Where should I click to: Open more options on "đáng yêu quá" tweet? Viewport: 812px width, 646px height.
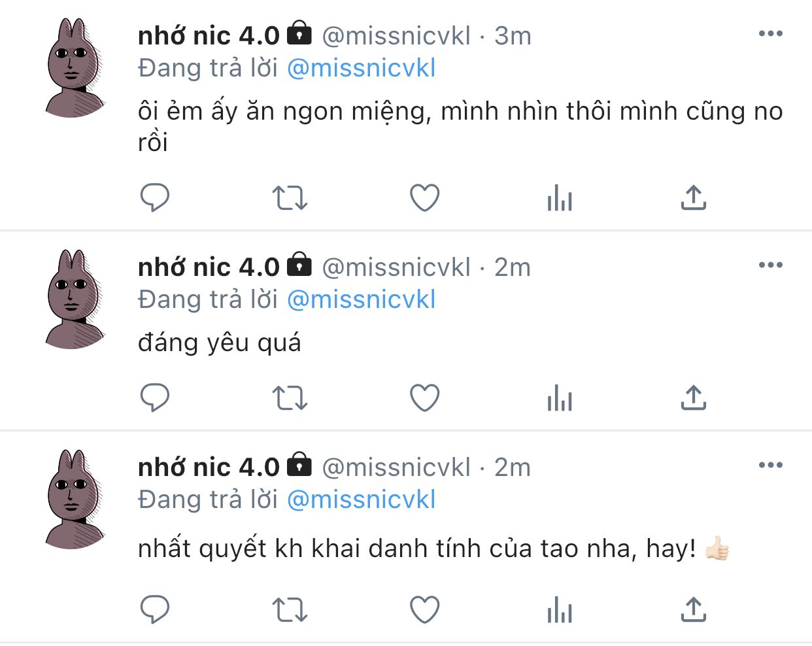pos(770,265)
